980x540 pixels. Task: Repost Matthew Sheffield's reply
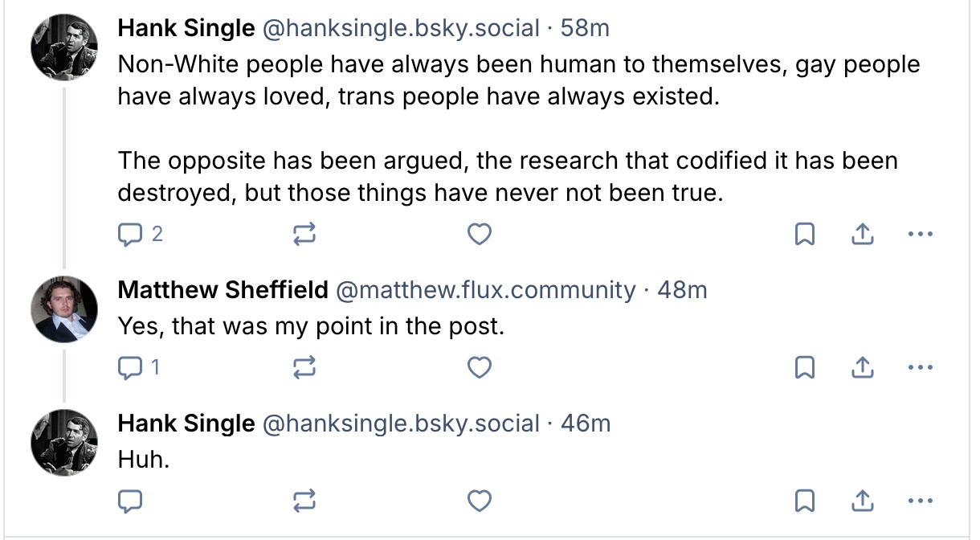tap(304, 367)
